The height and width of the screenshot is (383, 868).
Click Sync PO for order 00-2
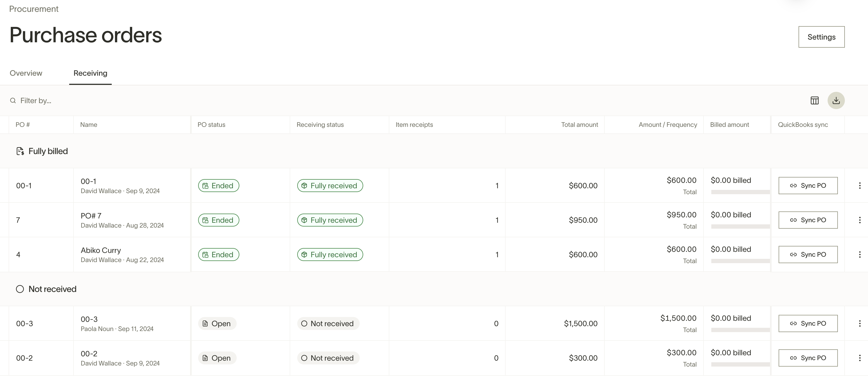[808, 358]
